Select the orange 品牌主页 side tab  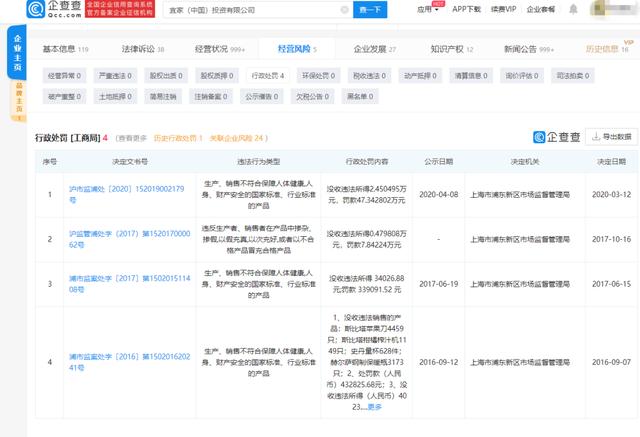click(x=19, y=101)
